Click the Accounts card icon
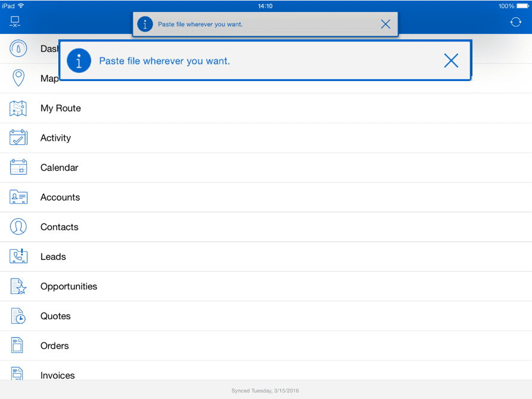 (18, 197)
